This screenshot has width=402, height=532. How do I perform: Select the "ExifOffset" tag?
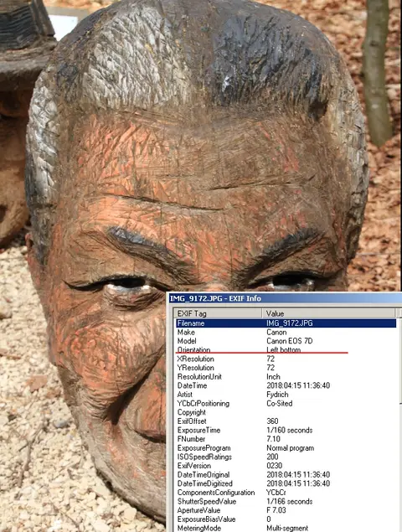tap(192, 421)
